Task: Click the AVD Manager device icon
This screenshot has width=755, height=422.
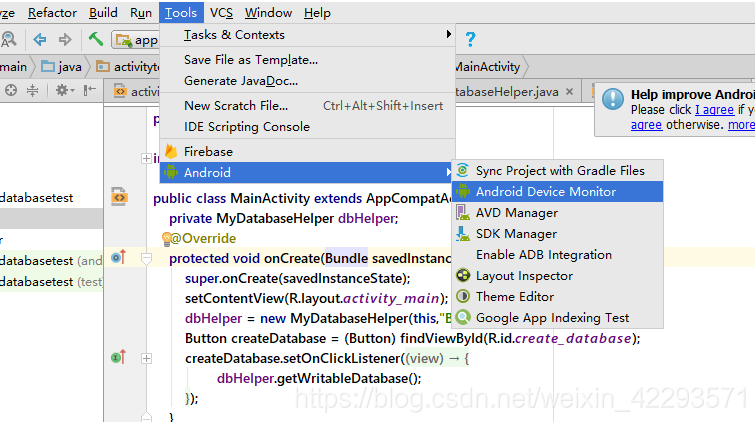Action: (463, 212)
